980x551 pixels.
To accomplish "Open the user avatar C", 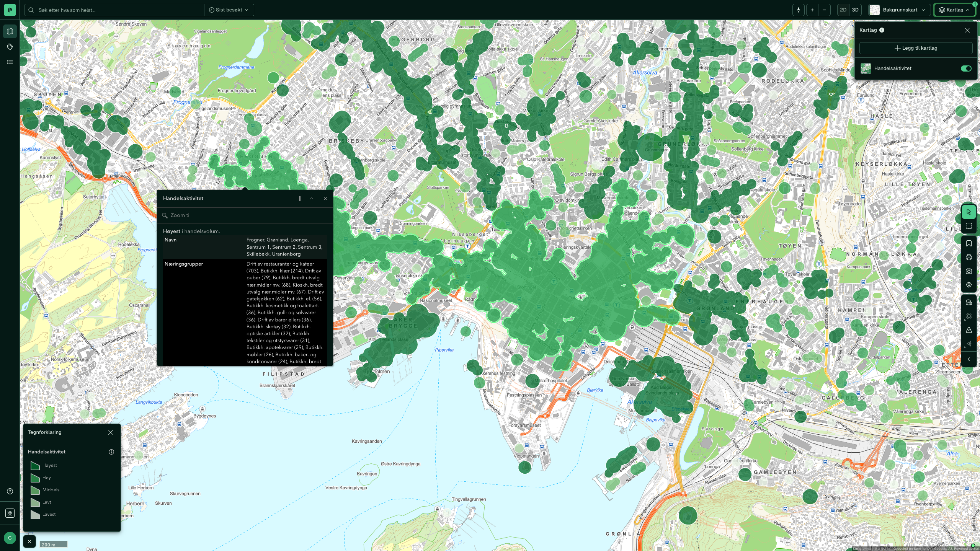I will pyautogui.click(x=10, y=538).
